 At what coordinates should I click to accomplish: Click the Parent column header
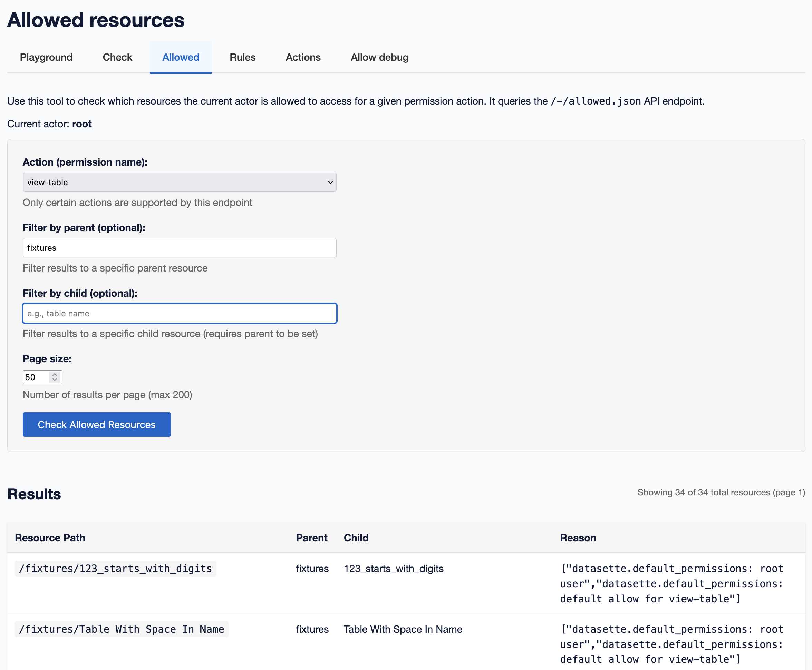coord(312,537)
